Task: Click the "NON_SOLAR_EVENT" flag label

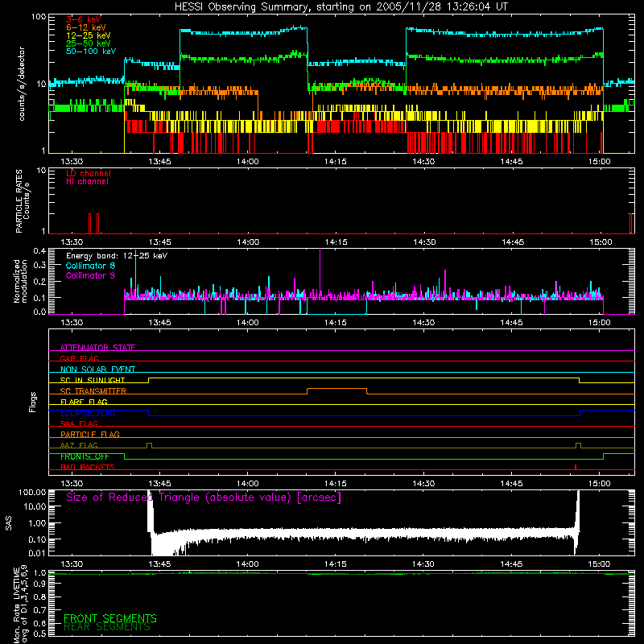Action: [x=97, y=369]
